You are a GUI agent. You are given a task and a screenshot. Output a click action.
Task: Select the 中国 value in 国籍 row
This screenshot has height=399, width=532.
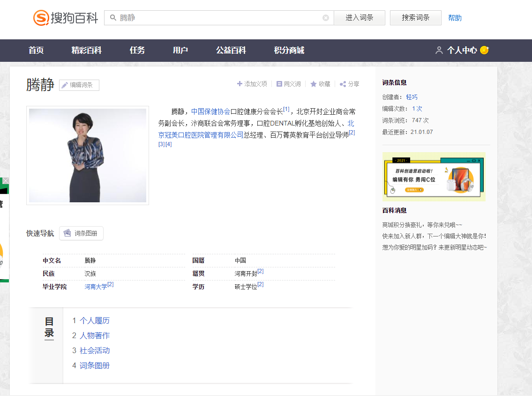click(x=240, y=260)
